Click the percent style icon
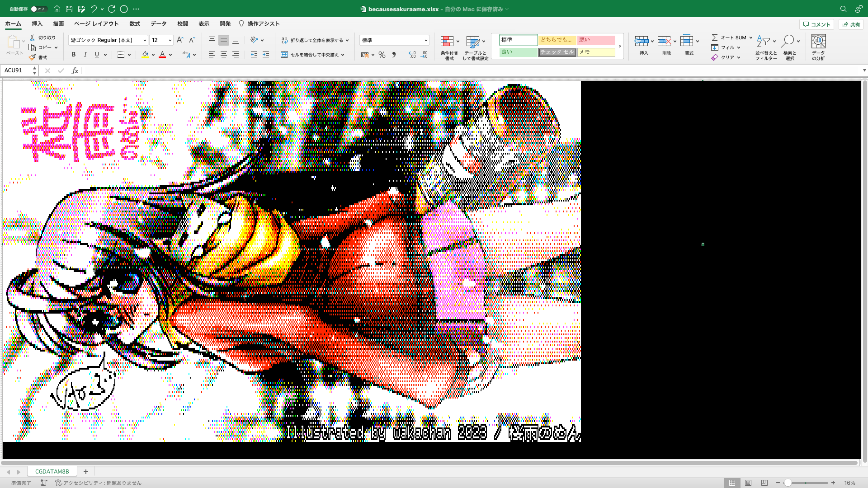Screen dimensions: 868x488 click(382, 55)
